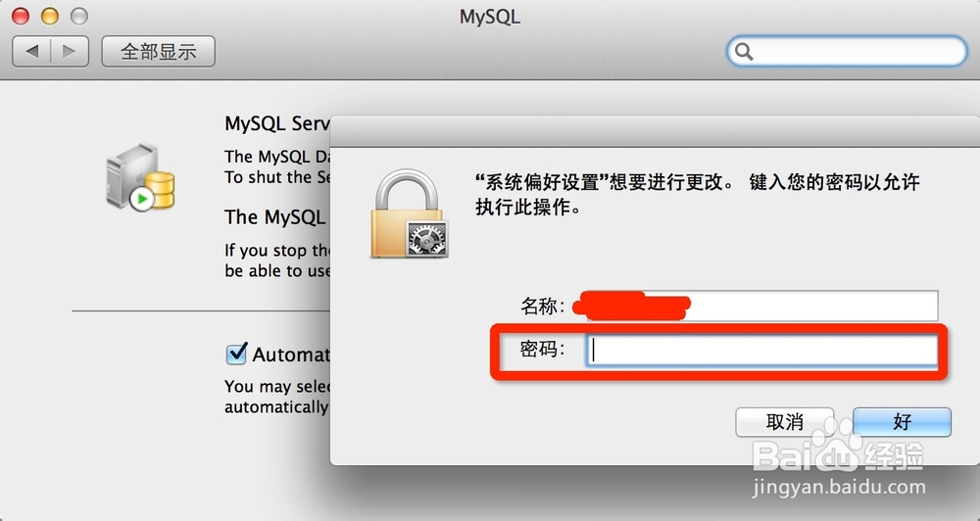
Task: Toggle the Automatically start checkbox
Action: [236, 354]
